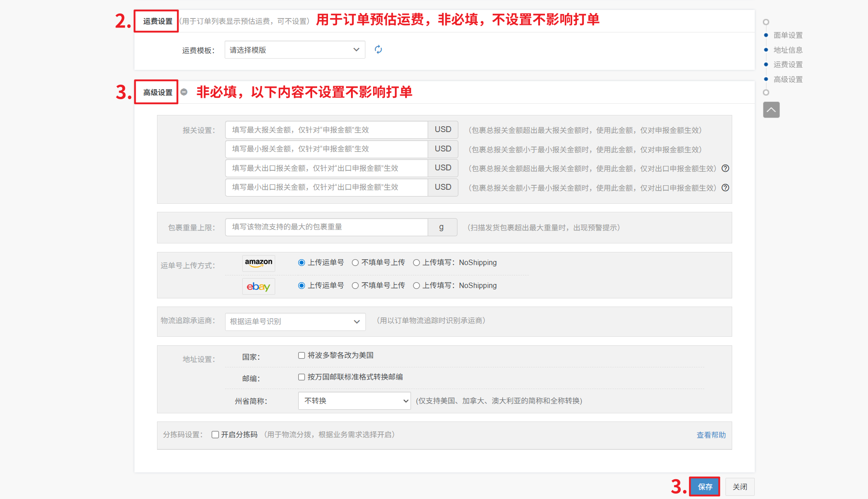Select eBay 上传填写 NoShipping radio
Image resolution: width=868 pixels, height=499 pixels.
[416, 286]
